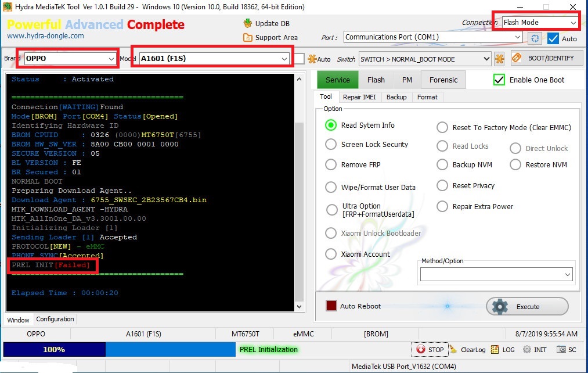This screenshot has width=588, height=373.
Task: Switch to the PM tab
Action: [407, 80]
